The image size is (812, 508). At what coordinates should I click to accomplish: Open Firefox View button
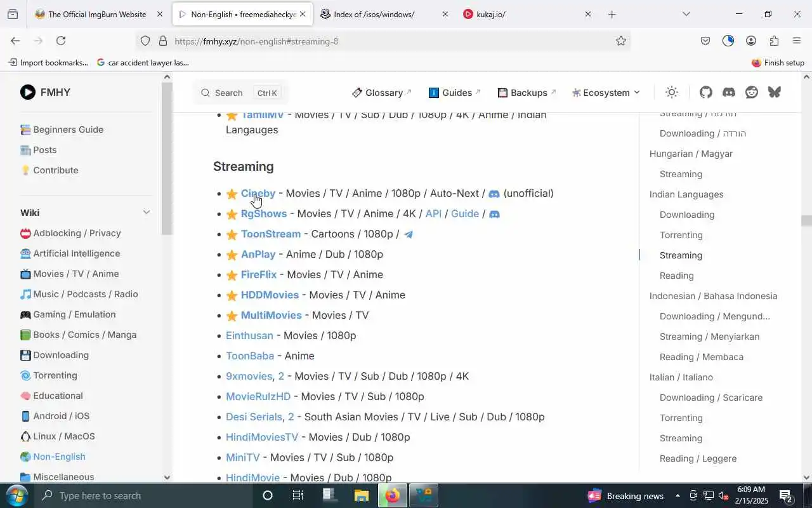click(13, 14)
